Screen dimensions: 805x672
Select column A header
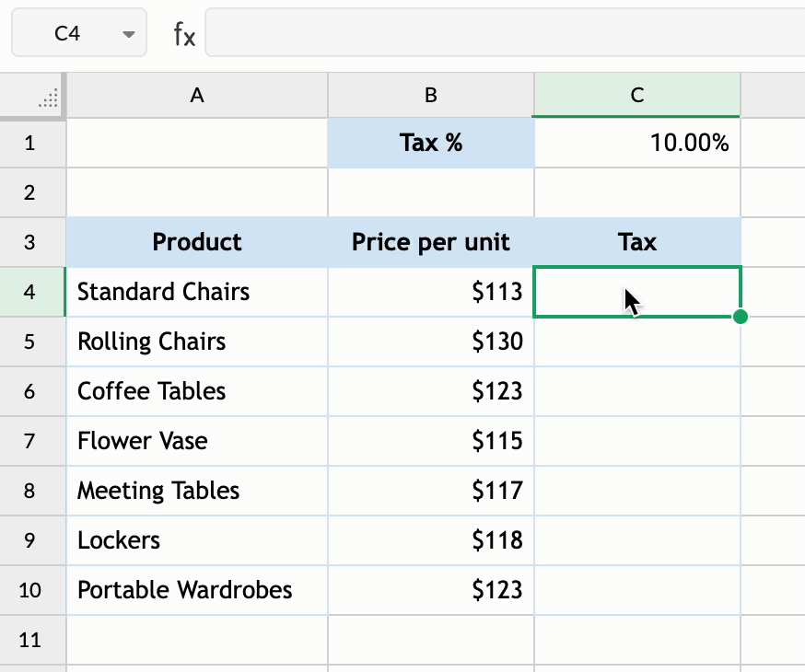tap(197, 95)
